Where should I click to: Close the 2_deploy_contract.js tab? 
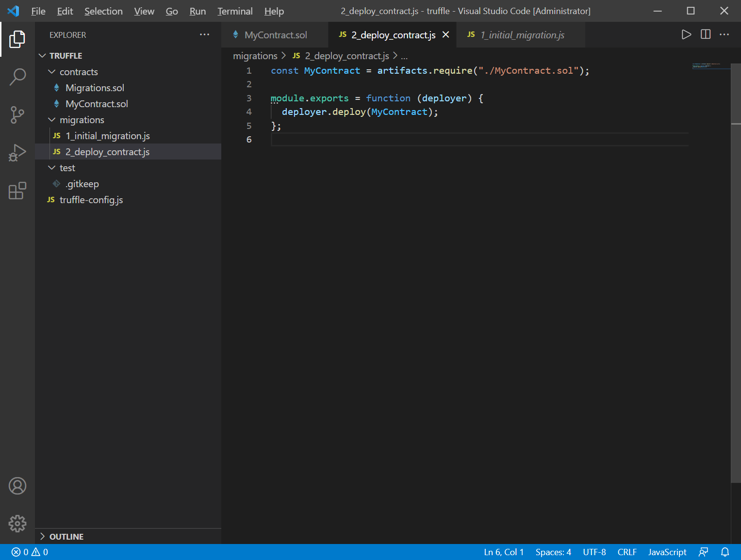(445, 35)
